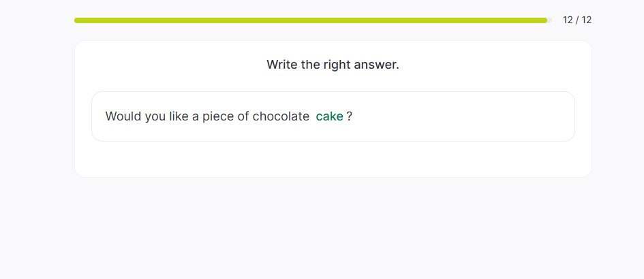Click the left start of the progress bar

(78, 20)
